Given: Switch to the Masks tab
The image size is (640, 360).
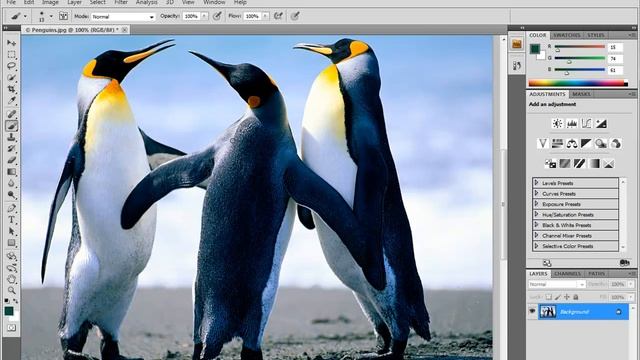Looking at the screenshot, I should pos(581,94).
